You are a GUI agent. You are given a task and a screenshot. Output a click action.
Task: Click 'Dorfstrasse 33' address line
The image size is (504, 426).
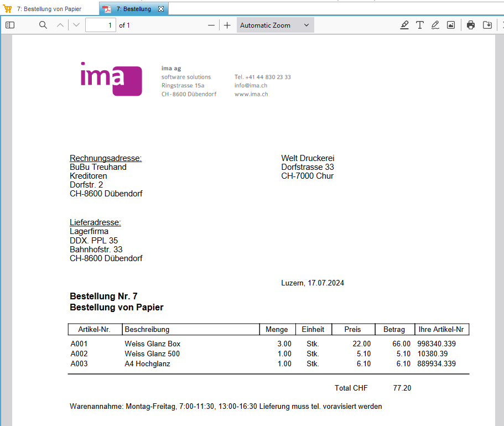pyautogui.click(x=308, y=167)
